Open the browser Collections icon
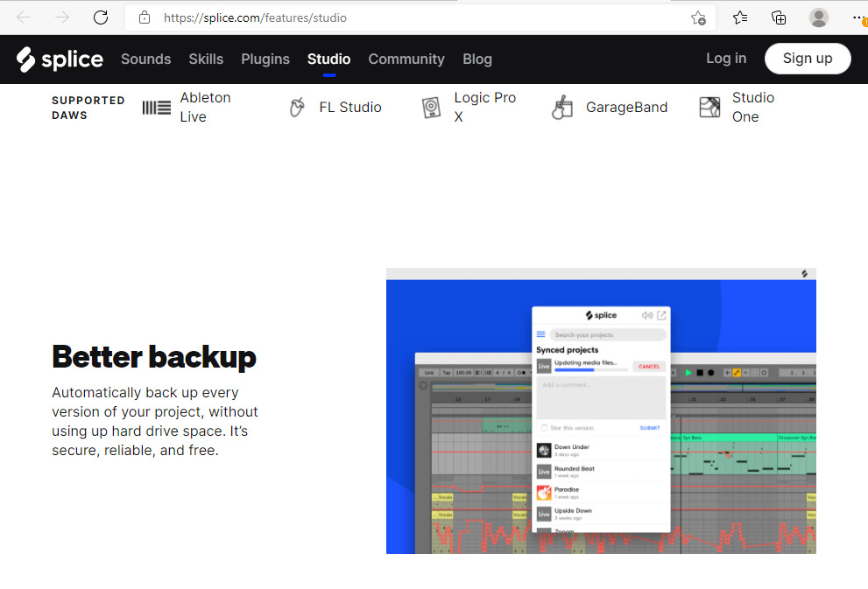The height and width of the screenshot is (589, 868). pyautogui.click(x=779, y=18)
